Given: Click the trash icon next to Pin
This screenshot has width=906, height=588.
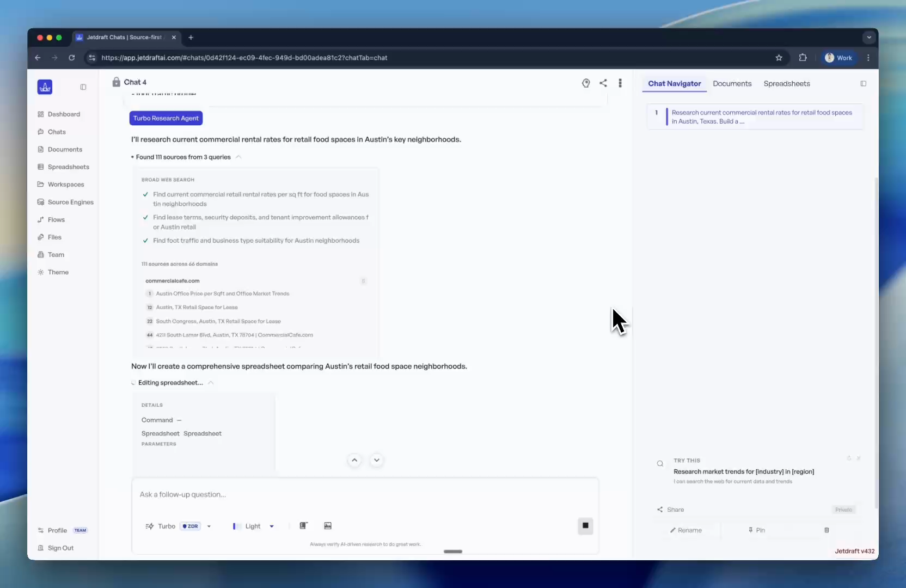Looking at the screenshot, I should point(827,530).
